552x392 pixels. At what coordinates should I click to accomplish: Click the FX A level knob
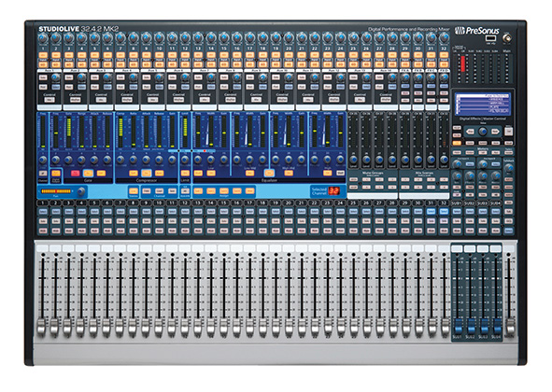tap(405, 77)
